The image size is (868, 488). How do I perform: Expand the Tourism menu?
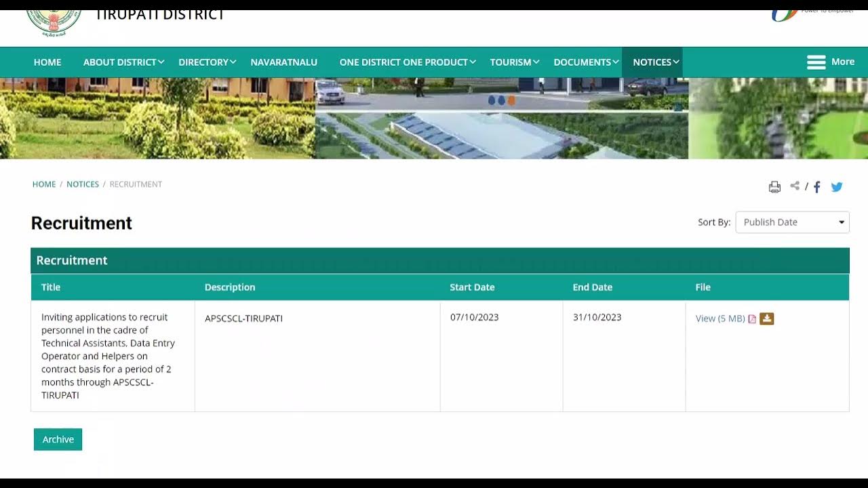(514, 62)
